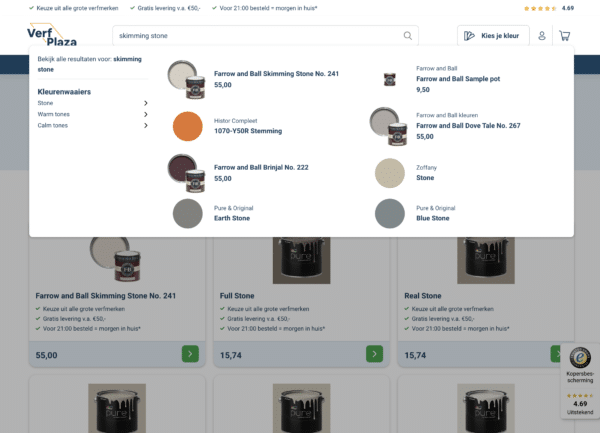The image size is (600, 433).
Task: Add Farrow and Ball Skimming Stone to cart
Action: tap(190, 353)
